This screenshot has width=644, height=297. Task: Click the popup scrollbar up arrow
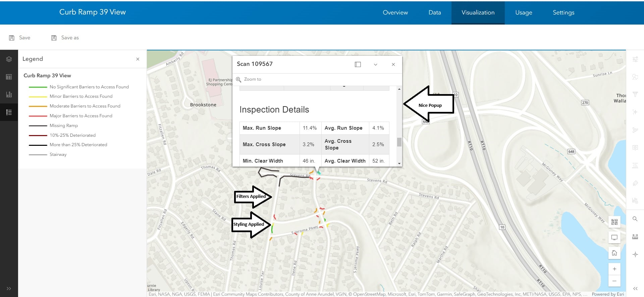[399, 89]
